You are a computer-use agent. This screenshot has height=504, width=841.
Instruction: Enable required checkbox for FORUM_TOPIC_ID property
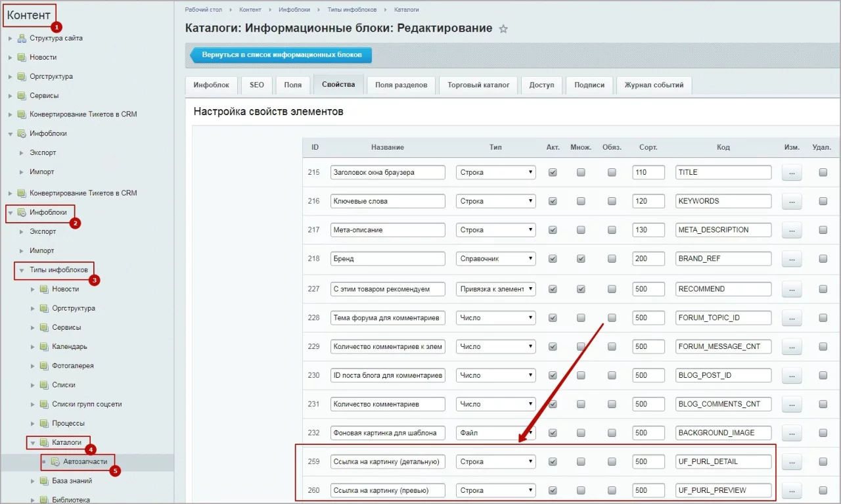(612, 318)
